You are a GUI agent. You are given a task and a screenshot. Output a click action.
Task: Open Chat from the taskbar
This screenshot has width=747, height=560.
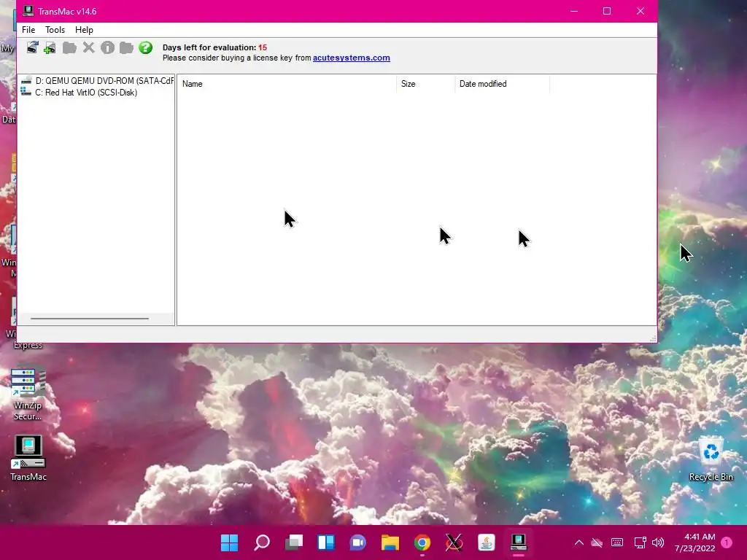tap(357, 542)
